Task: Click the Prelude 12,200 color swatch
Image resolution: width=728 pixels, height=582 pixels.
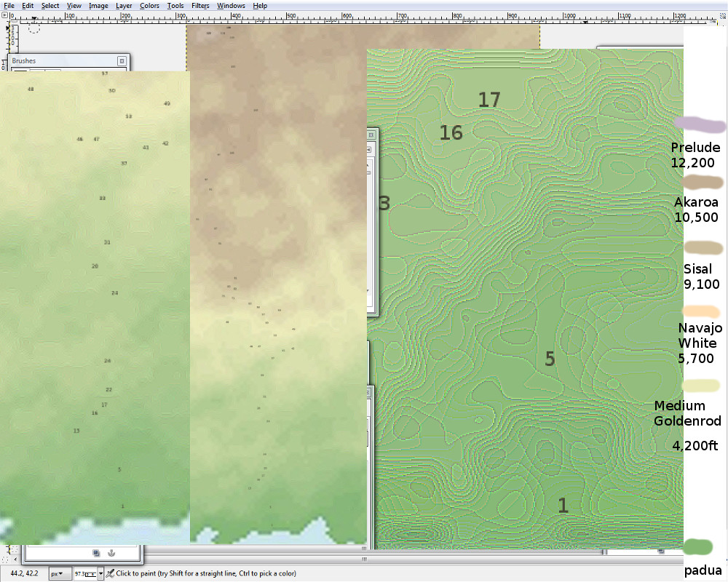Action: (x=699, y=125)
